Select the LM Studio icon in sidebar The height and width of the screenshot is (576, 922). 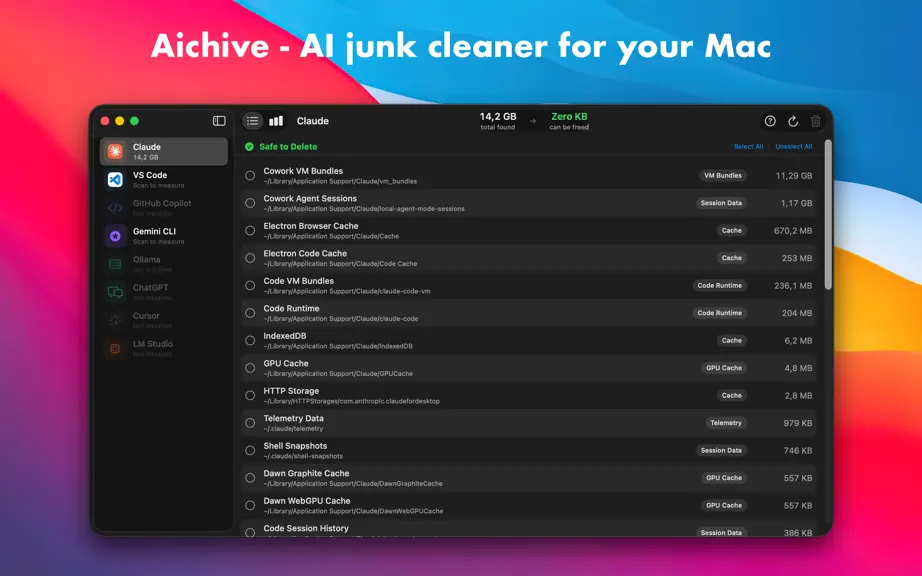(115, 349)
